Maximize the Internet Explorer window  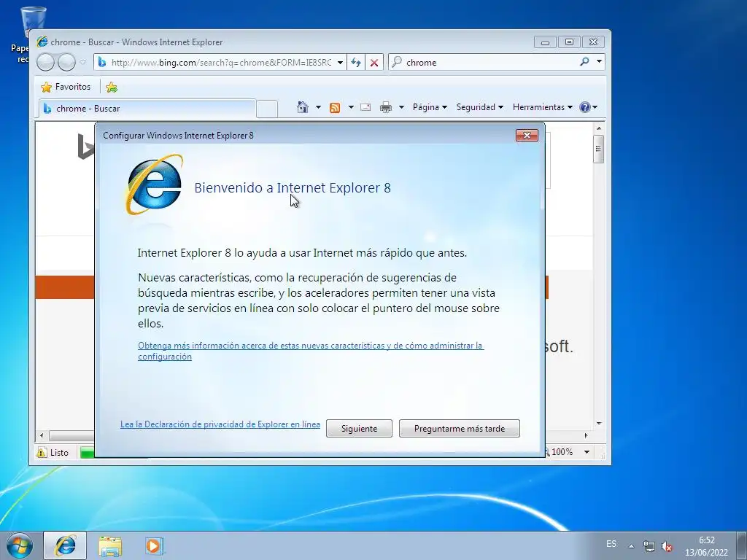[569, 42]
